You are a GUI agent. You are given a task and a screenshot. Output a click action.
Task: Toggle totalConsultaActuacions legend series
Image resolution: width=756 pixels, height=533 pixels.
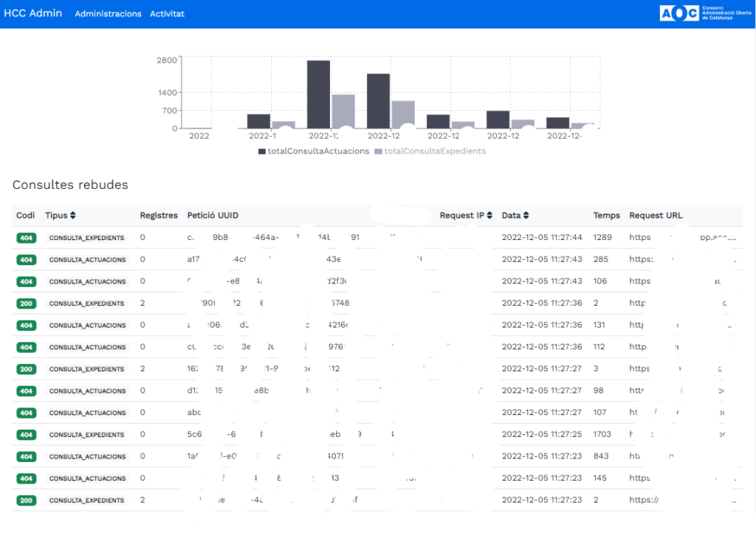click(313, 151)
